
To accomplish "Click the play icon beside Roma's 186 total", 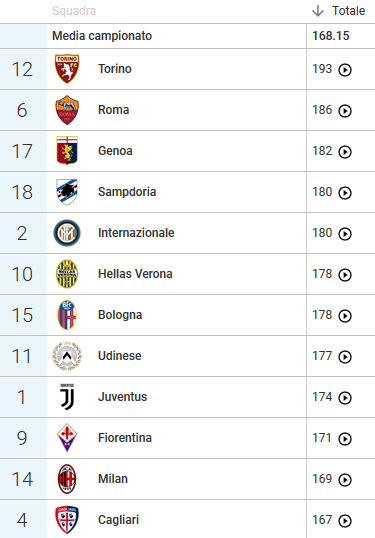I will 345,111.
